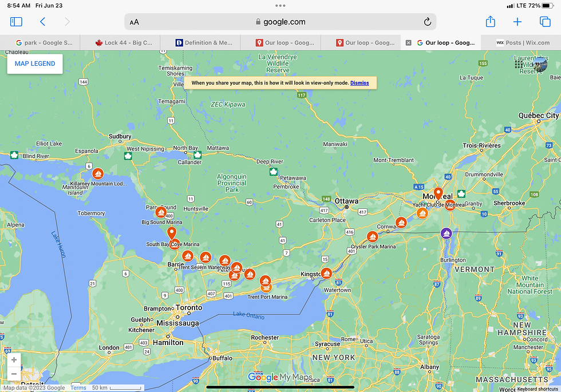The image size is (561, 392).
Task: Click the Lake Ontario label
Action: (248, 315)
